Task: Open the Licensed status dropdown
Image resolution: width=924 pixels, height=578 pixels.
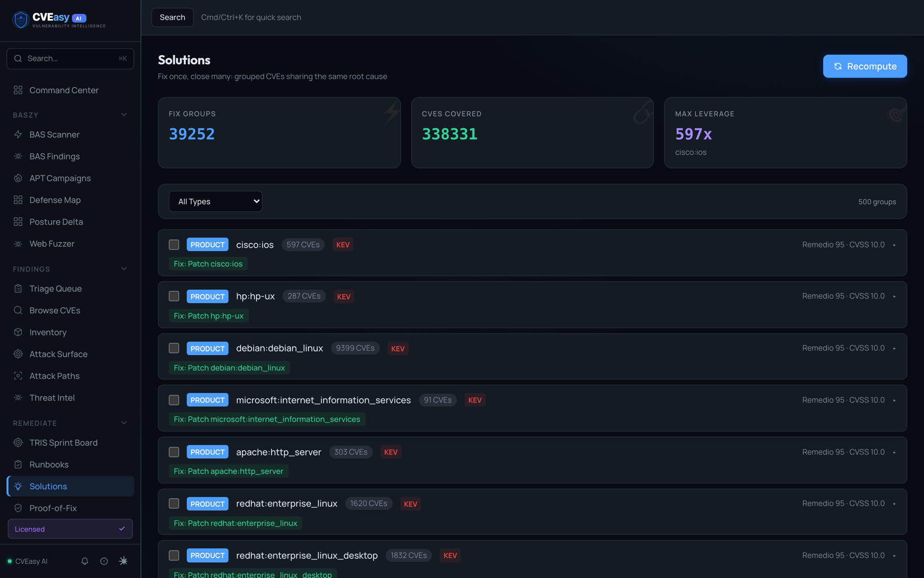Action: point(70,529)
